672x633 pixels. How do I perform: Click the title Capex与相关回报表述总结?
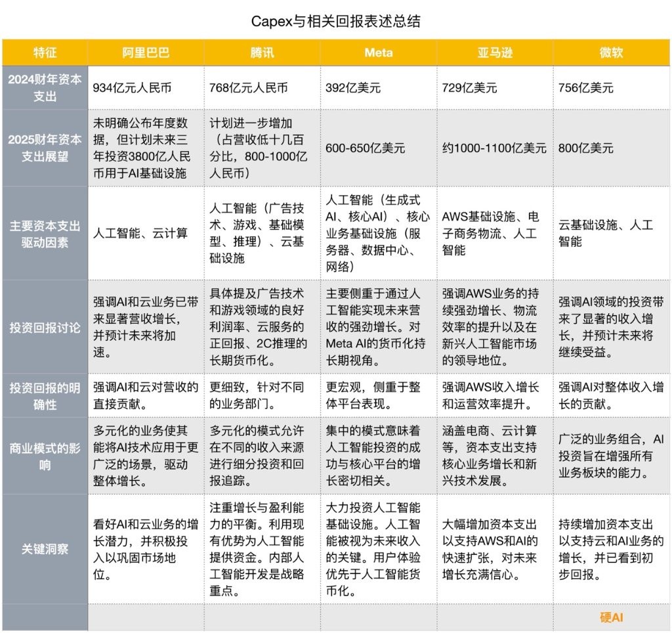coord(335,21)
